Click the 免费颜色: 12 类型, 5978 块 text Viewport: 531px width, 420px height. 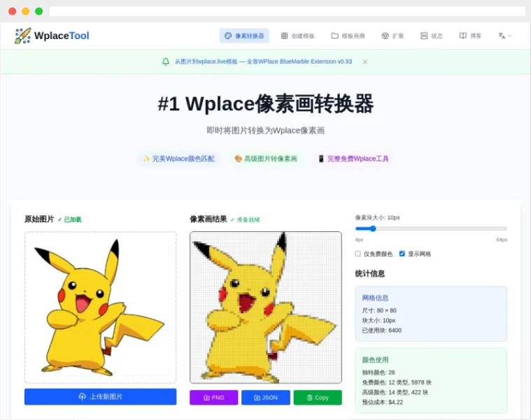(397, 382)
